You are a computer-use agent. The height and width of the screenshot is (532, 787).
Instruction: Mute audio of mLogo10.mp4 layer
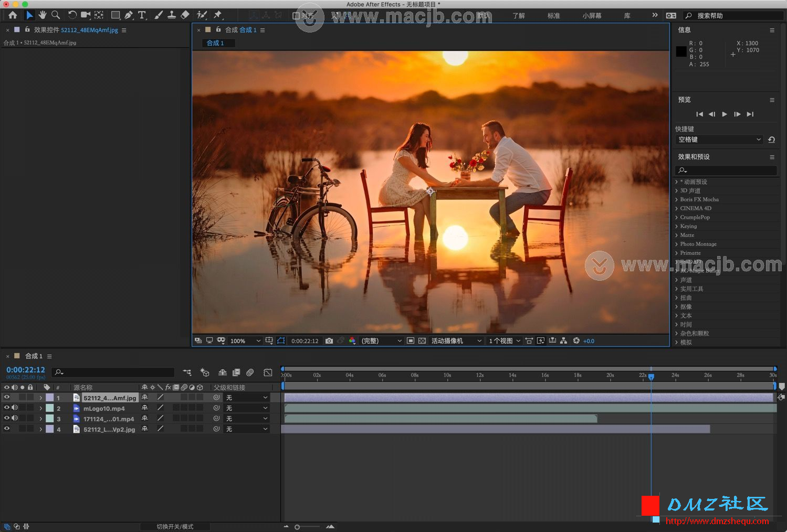[x=15, y=408]
